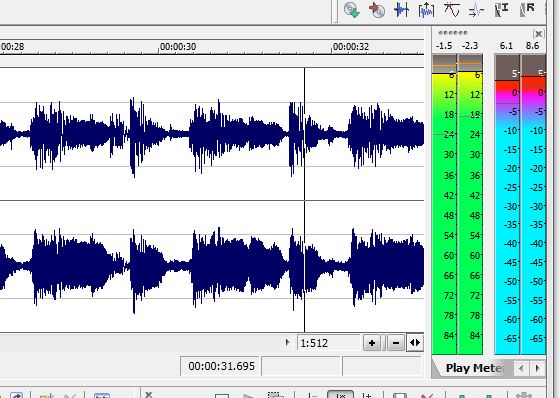
Task: Click the horizontal zoom double-arrow control
Action: click(x=415, y=343)
